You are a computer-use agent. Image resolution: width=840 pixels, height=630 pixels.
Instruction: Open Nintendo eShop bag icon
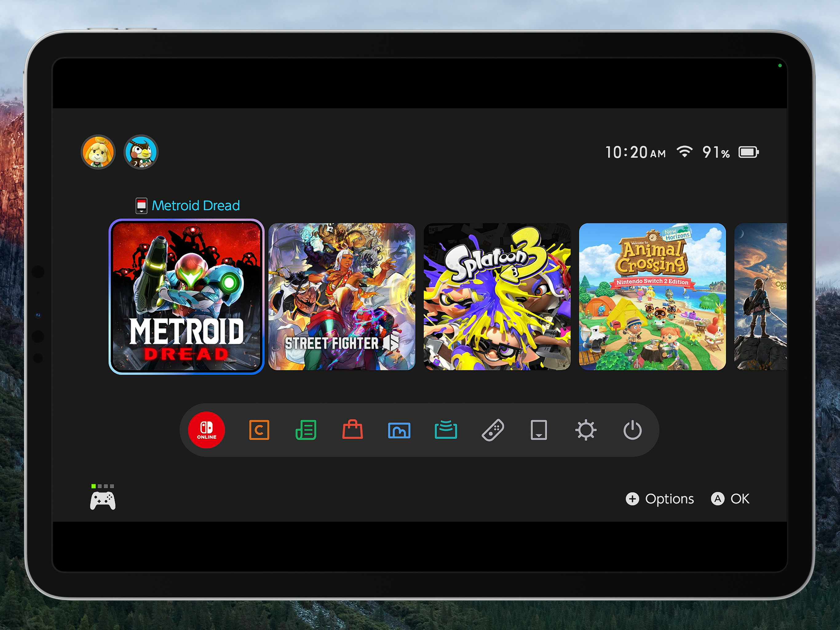[352, 429]
